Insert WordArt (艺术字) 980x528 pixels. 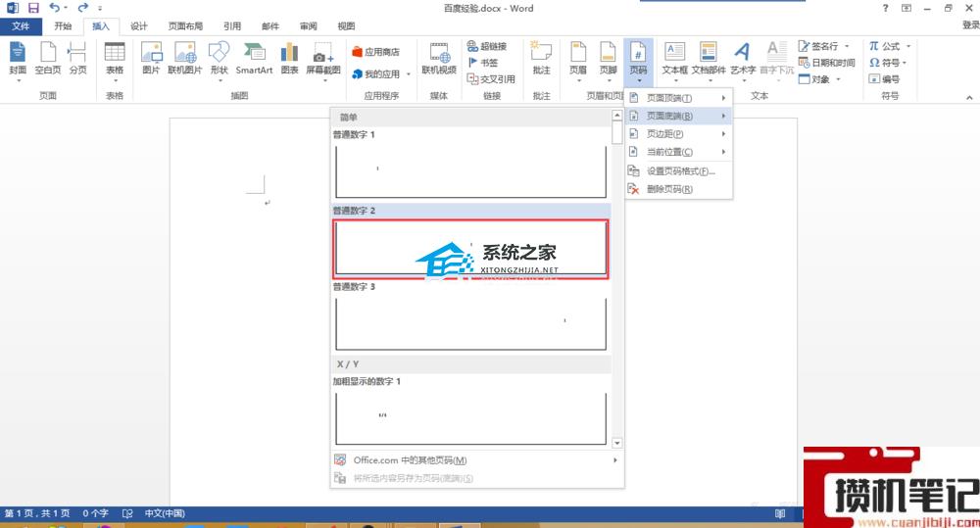click(743, 62)
